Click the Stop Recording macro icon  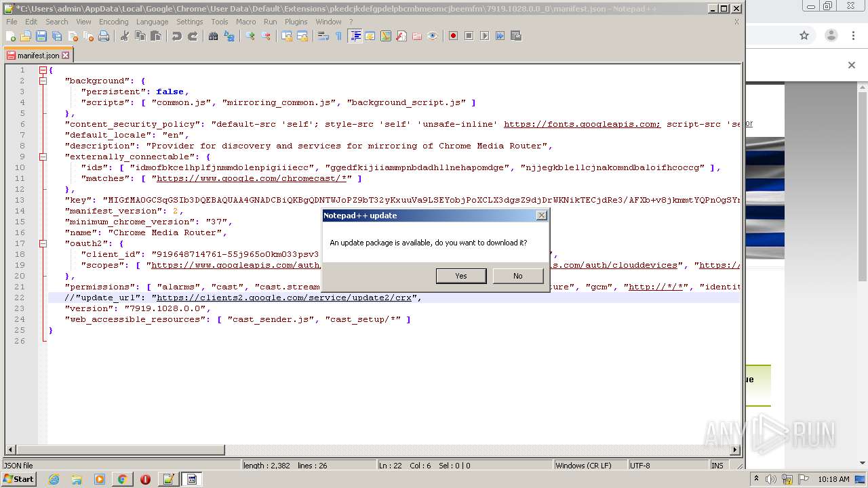point(469,36)
